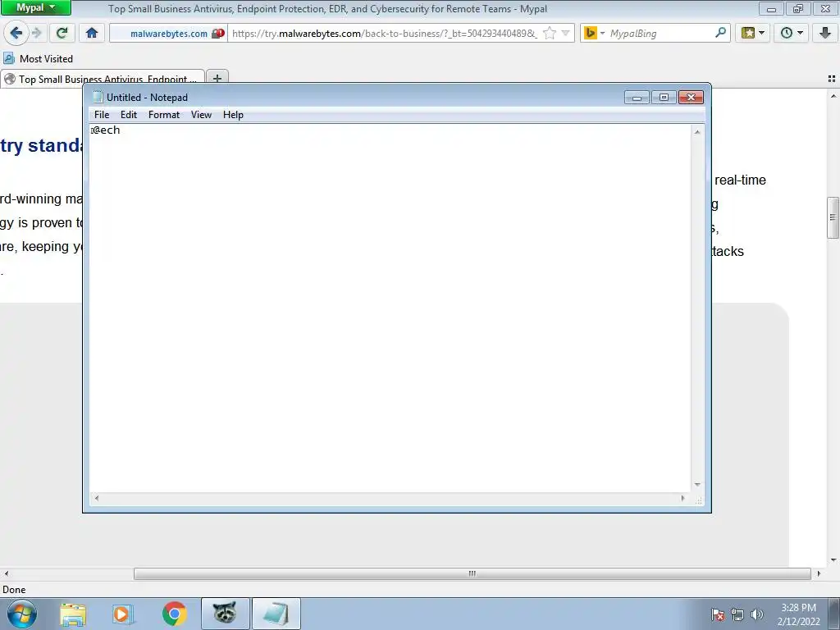This screenshot has height=630, width=840.
Task: Open Google Chrome from the taskbar
Action: 174,614
